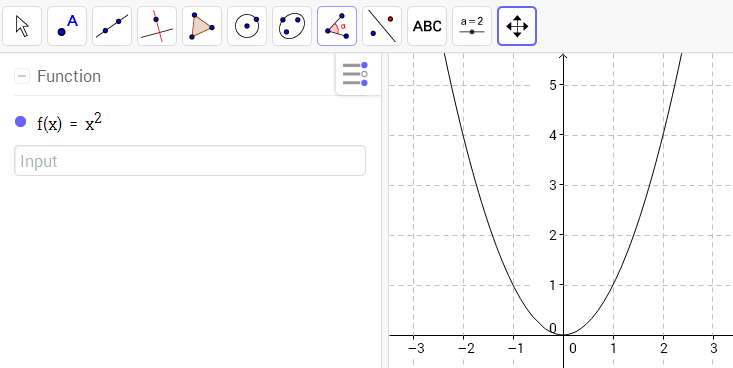This screenshot has width=733, height=368.
Task: Click y-axis label 4
Action: (x=553, y=135)
